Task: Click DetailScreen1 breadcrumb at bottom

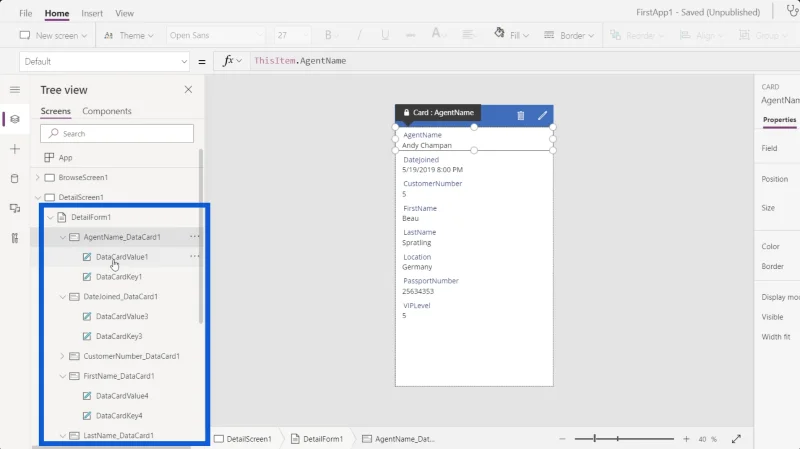Action: 243,439
